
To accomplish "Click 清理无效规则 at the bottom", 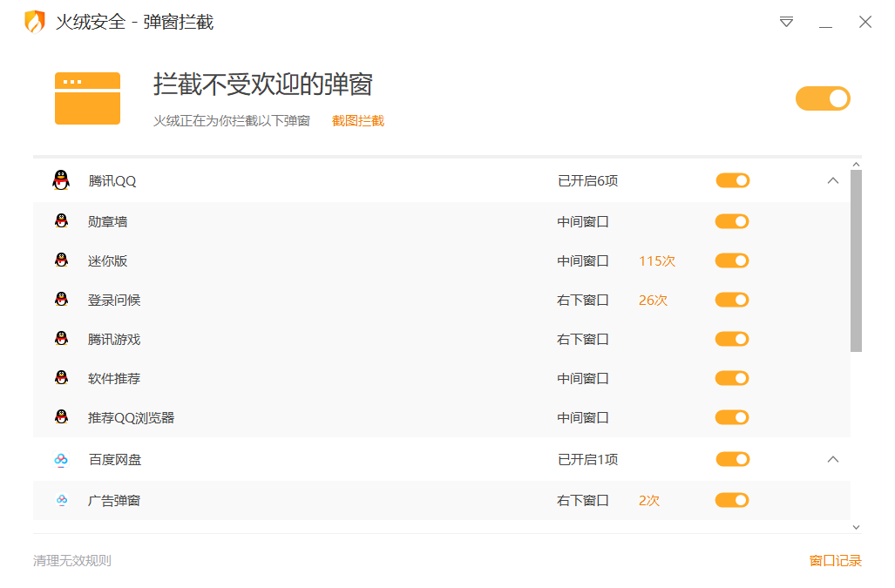I will [x=72, y=561].
